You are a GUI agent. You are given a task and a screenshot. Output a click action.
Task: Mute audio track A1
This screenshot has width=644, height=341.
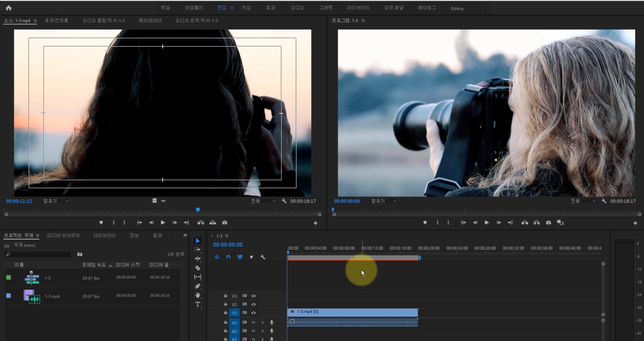254,322
